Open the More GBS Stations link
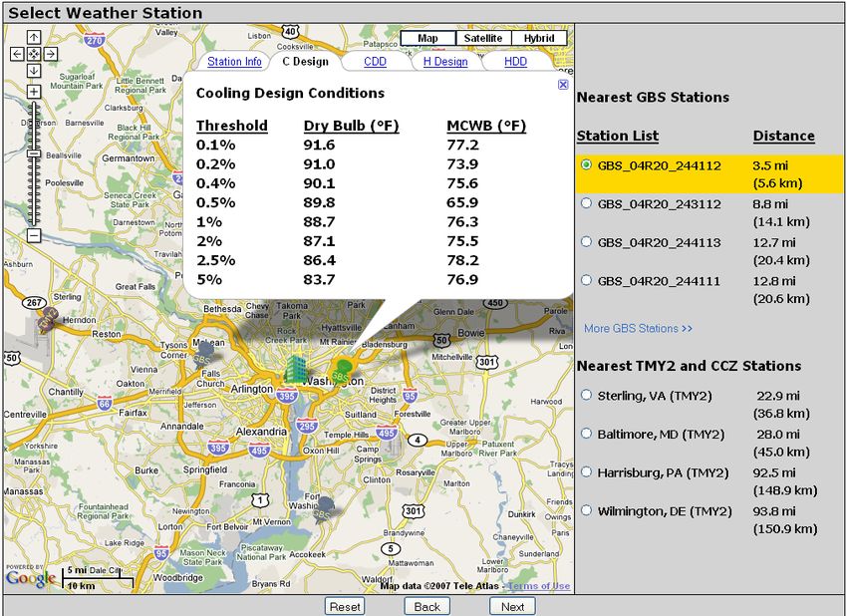 [638, 329]
